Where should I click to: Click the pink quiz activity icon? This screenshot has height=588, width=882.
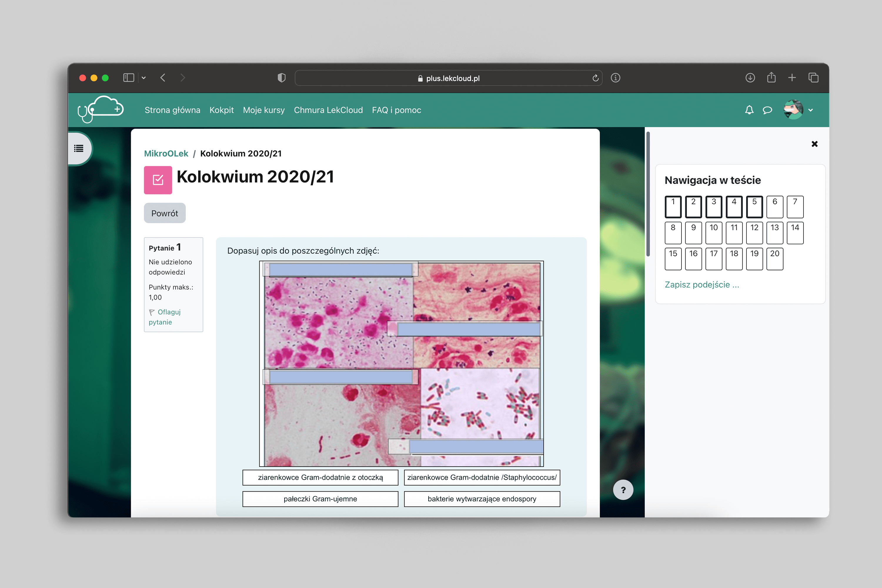coord(158,180)
